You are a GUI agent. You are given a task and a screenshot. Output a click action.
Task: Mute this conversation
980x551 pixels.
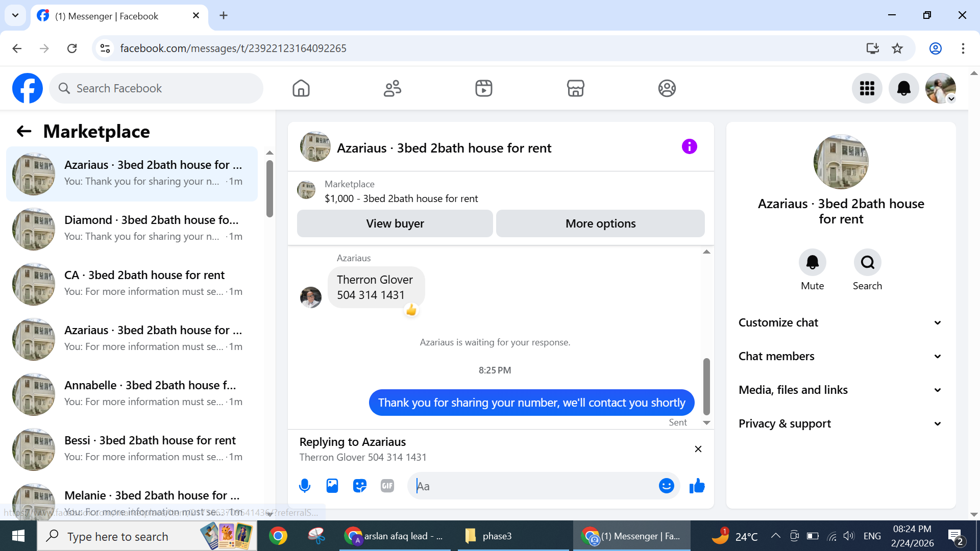(812, 262)
